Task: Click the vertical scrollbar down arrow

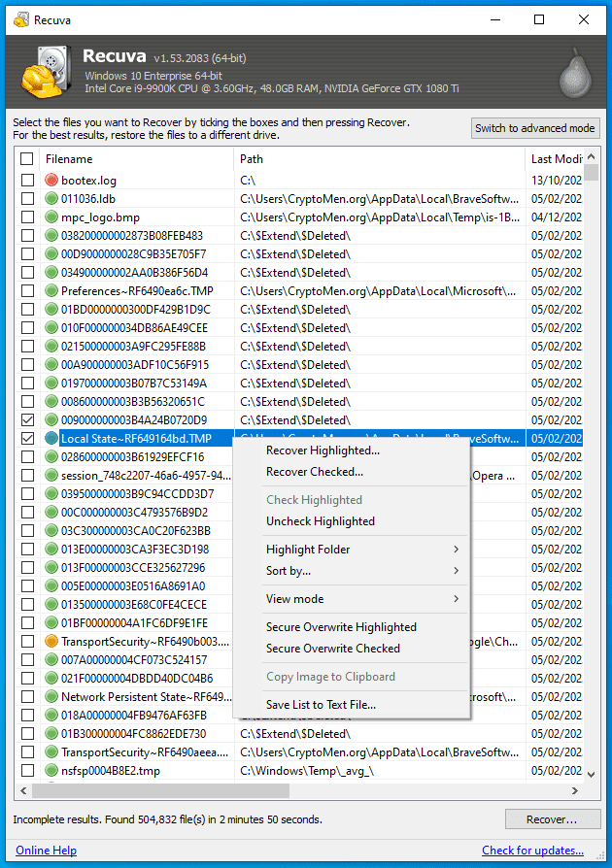Action: tap(591, 775)
